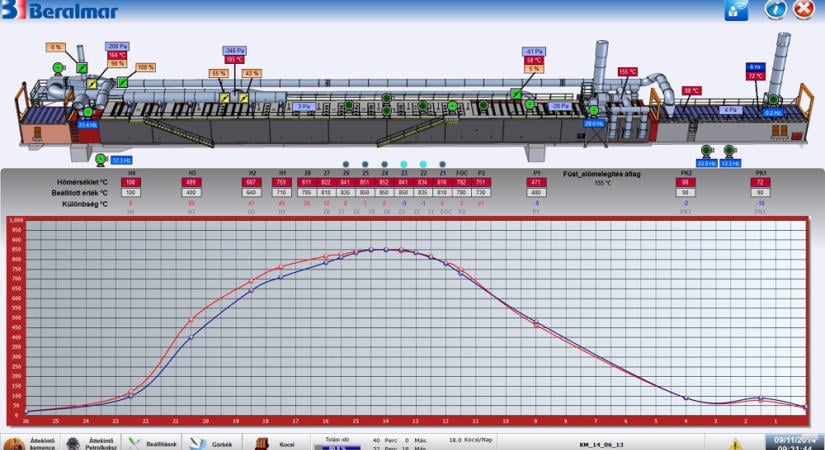The height and width of the screenshot is (450, 825).
Task: Open the user login icon
Action: pos(736,10)
